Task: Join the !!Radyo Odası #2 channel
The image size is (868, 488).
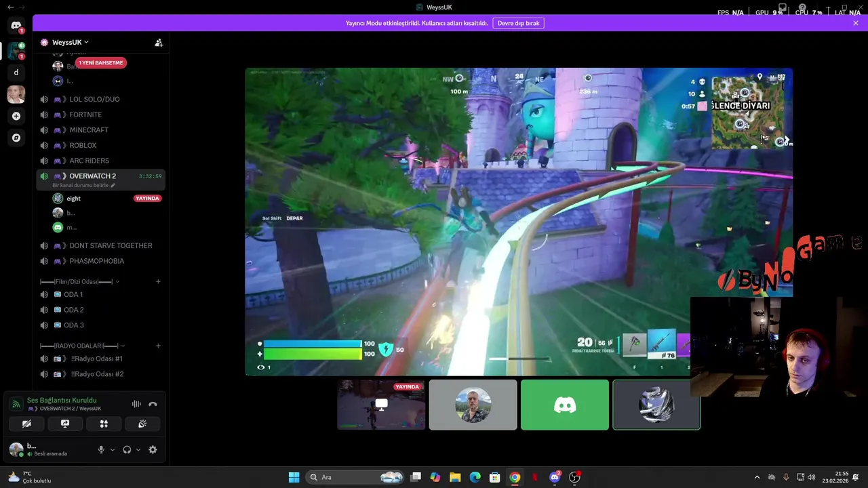Action: [100, 374]
